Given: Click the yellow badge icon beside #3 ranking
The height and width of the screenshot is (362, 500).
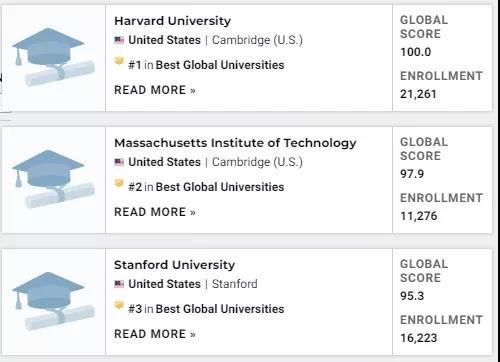Looking at the screenshot, I should pos(119,306).
